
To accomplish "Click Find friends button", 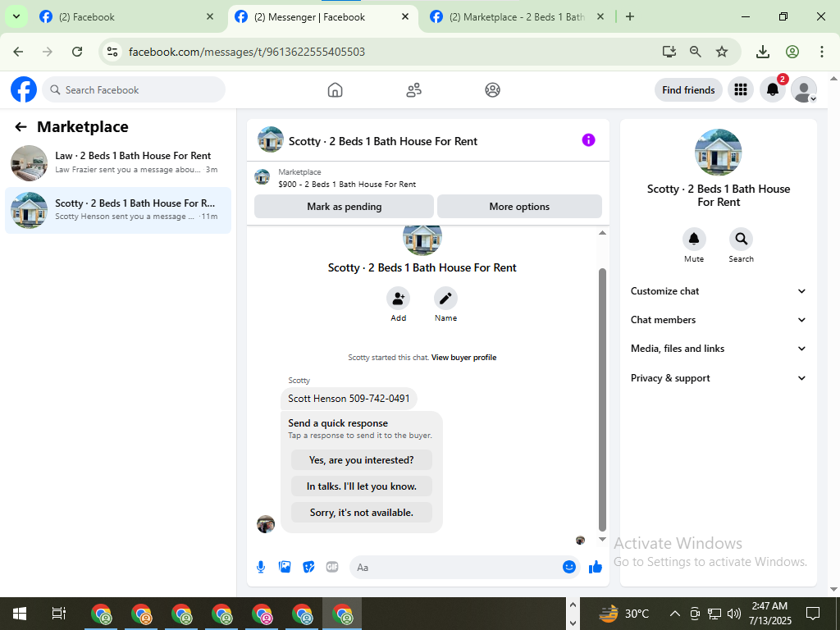I will point(688,90).
